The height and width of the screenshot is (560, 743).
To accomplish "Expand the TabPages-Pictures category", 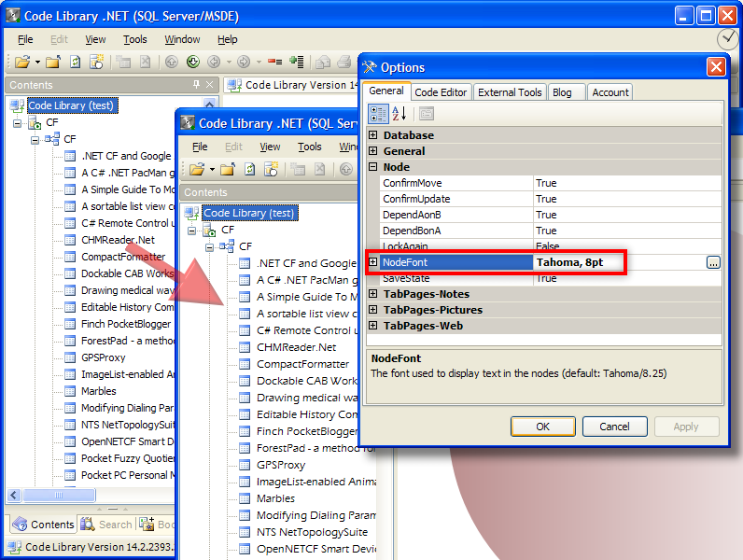I will click(x=373, y=310).
